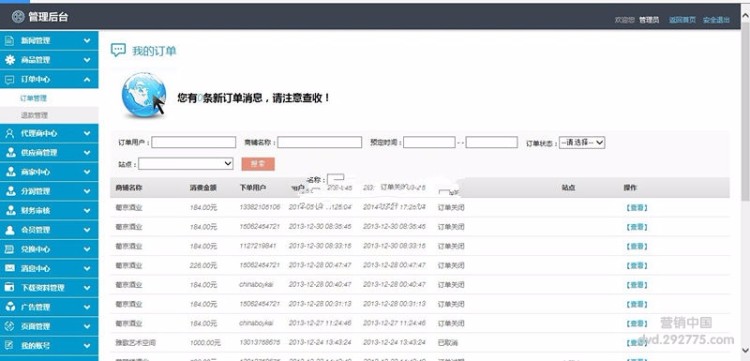Click the 代理商中心 person icon
Viewport: 750px width, 361px height.
click(x=10, y=133)
